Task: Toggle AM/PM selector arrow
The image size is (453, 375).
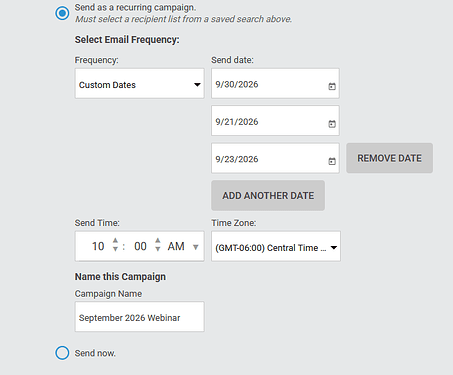Action: coord(196,247)
